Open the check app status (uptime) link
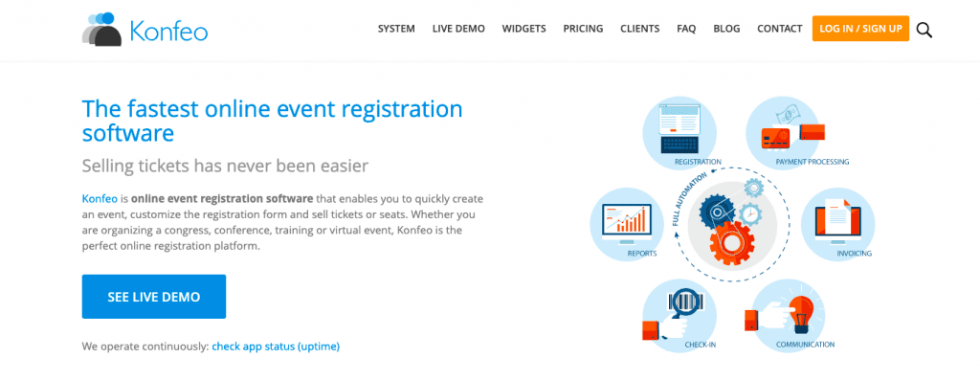The height and width of the screenshot is (380, 980). [x=276, y=346]
